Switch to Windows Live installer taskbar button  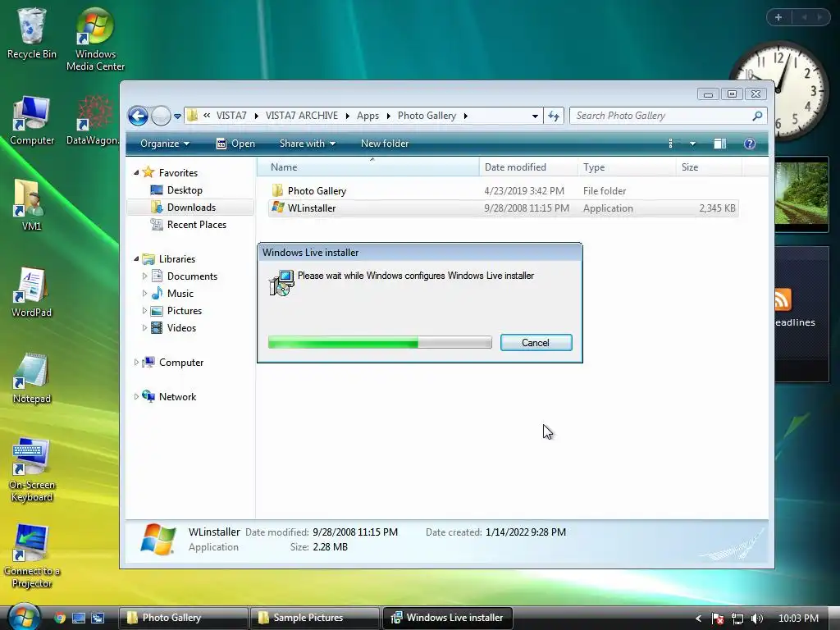pos(447,618)
